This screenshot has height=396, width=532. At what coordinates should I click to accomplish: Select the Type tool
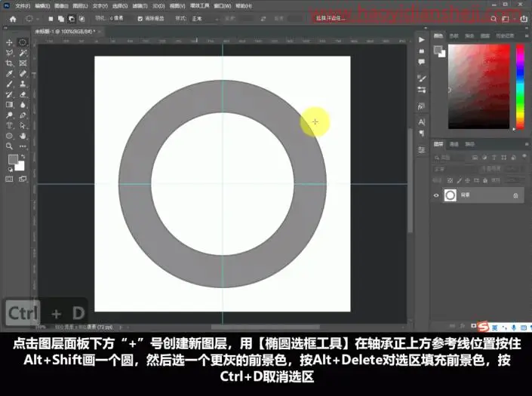coord(9,125)
